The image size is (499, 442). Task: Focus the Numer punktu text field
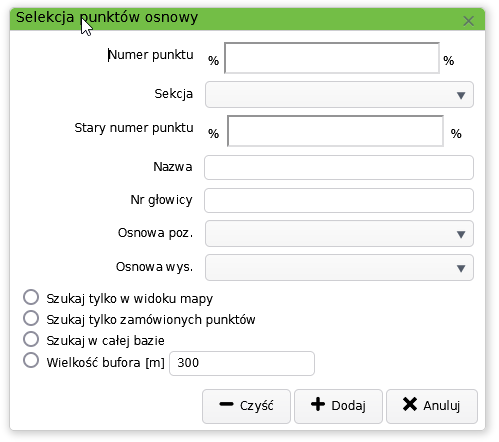332,58
